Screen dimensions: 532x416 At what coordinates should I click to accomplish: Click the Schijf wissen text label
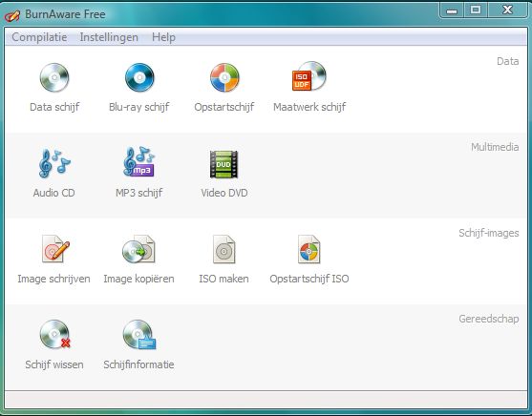pyautogui.click(x=54, y=364)
